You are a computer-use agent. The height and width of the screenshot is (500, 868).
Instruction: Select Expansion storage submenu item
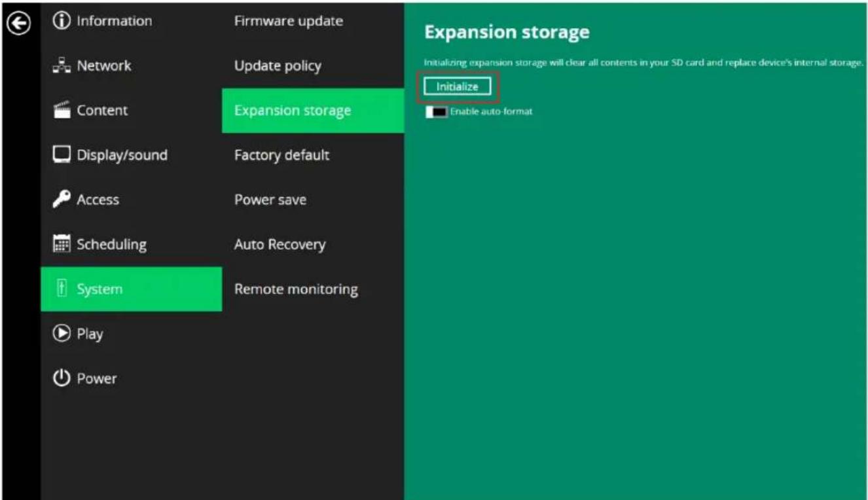(x=313, y=111)
